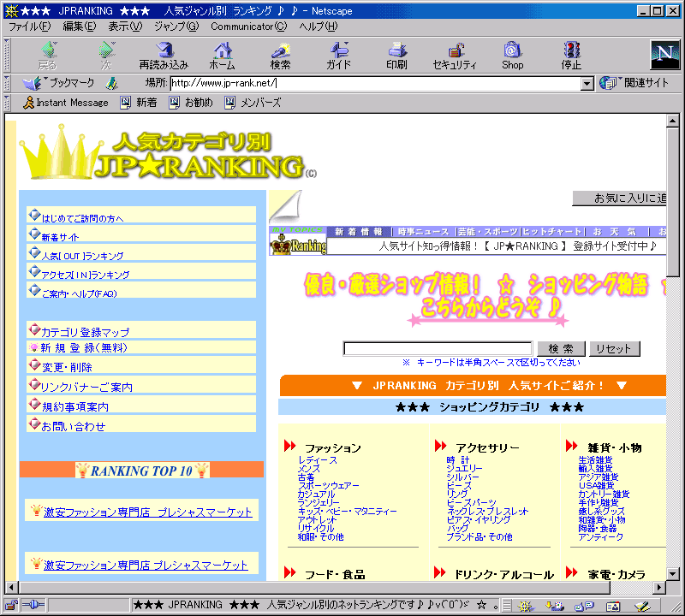Click the 時事ニュース tab
Image resolution: width=685 pixels, height=616 pixels.
[x=423, y=232]
